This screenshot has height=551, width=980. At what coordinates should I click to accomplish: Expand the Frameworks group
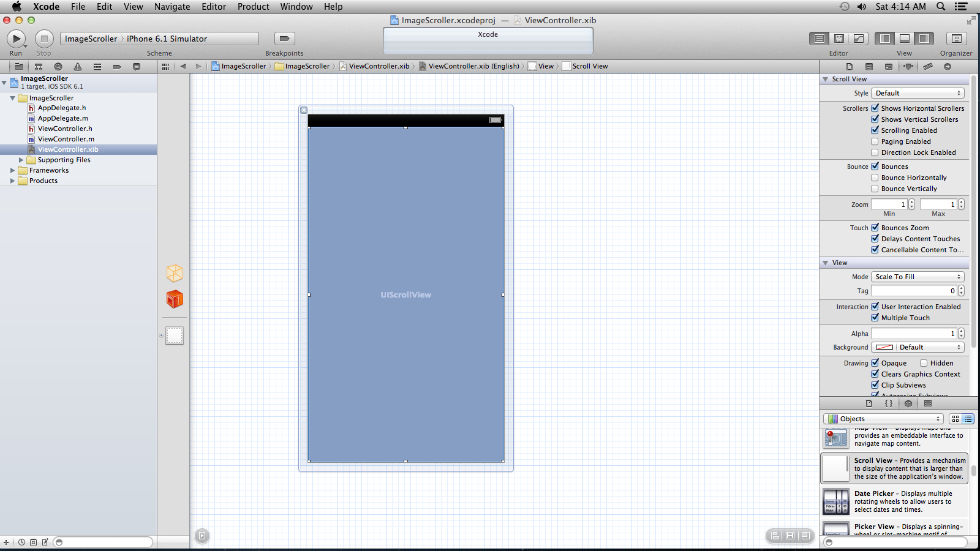pos(12,170)
